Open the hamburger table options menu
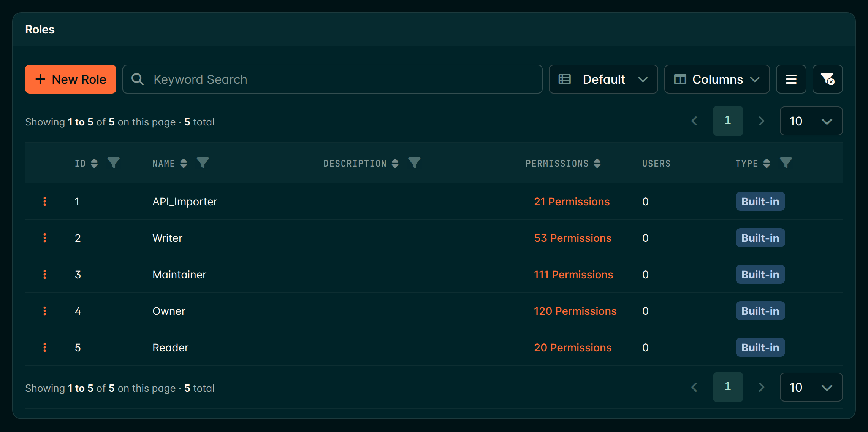This screenshot has height=432, width=868. (791, 79)
